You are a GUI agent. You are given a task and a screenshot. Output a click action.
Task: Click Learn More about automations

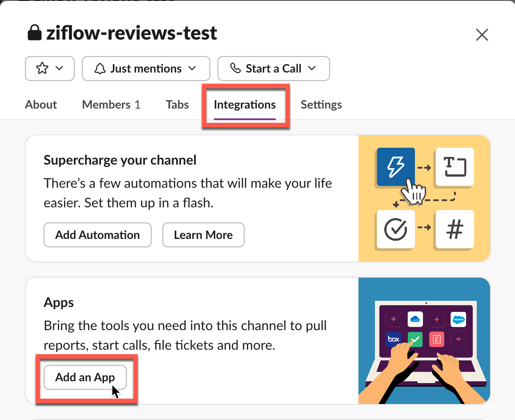click(x=203, y=235)
